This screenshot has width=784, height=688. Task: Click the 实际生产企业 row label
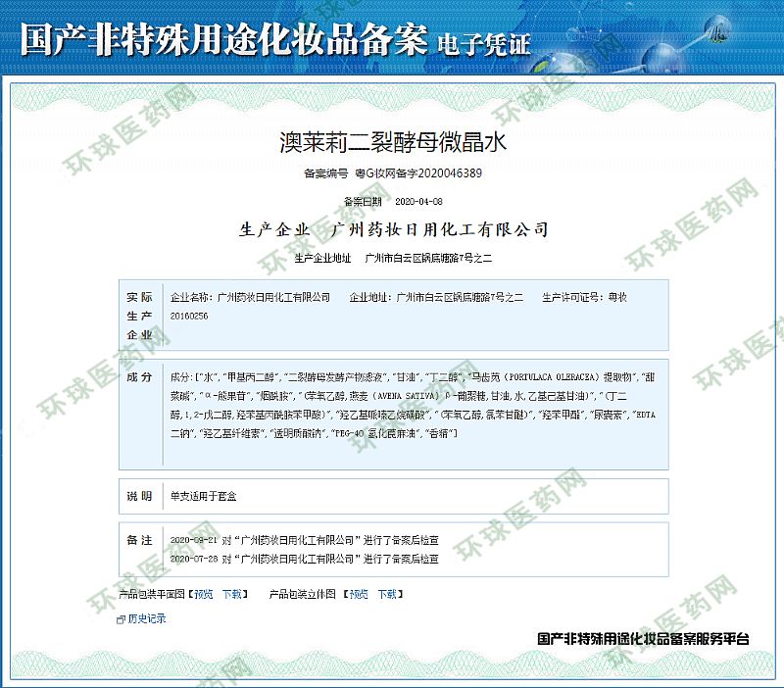[139, 315]
